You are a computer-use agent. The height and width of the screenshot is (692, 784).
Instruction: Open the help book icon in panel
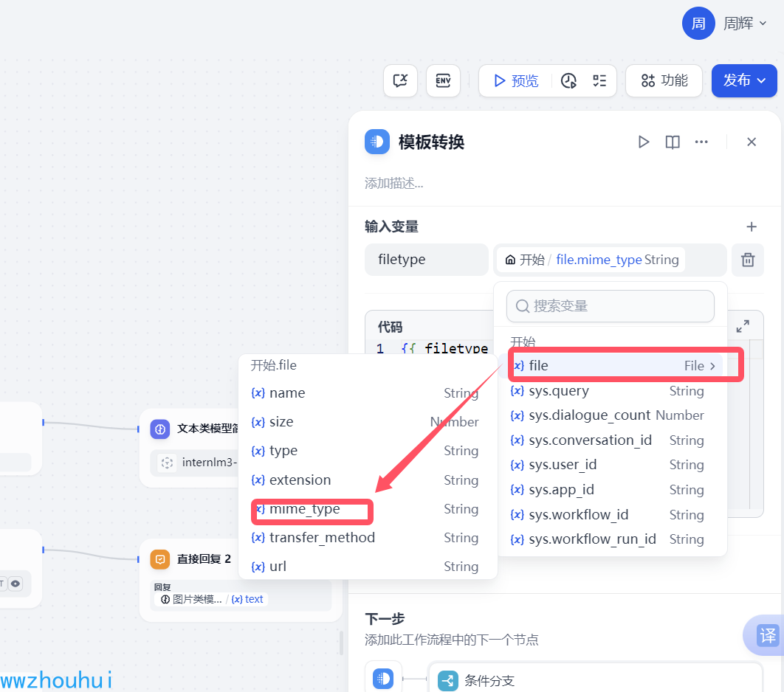pyautogui.click(x=672, y=142)
